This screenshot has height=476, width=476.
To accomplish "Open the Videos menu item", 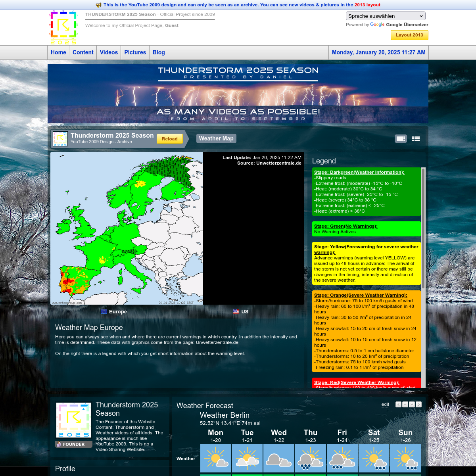I will tap(109, 52).
